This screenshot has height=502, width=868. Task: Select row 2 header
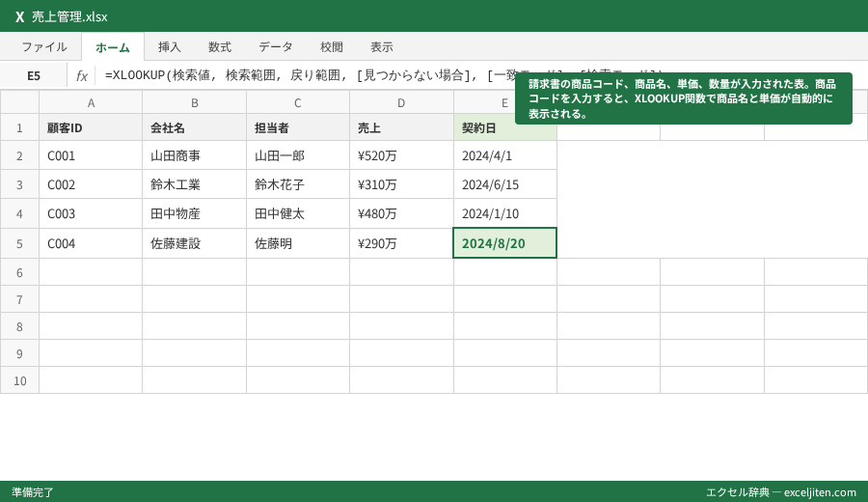point(19,155)
